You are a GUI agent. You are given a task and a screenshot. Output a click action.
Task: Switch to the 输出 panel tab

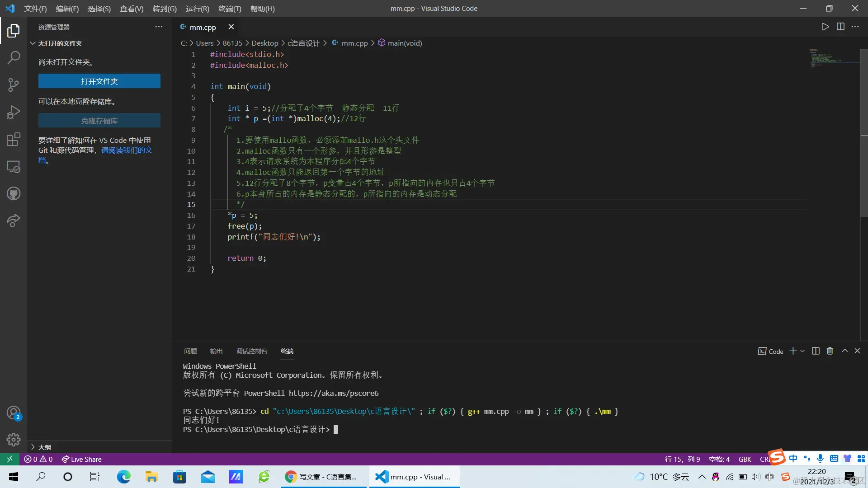216,351
